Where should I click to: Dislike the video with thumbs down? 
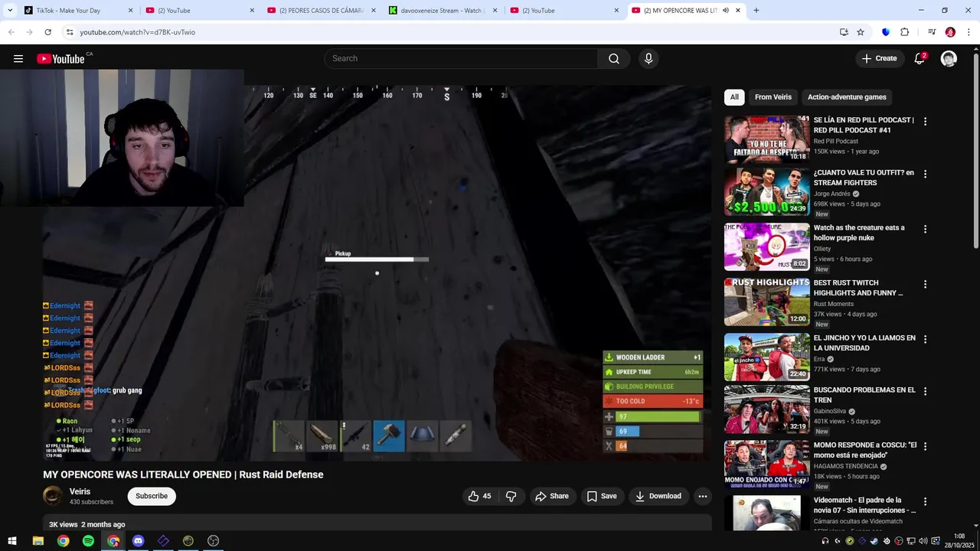(x=511, y=496)
